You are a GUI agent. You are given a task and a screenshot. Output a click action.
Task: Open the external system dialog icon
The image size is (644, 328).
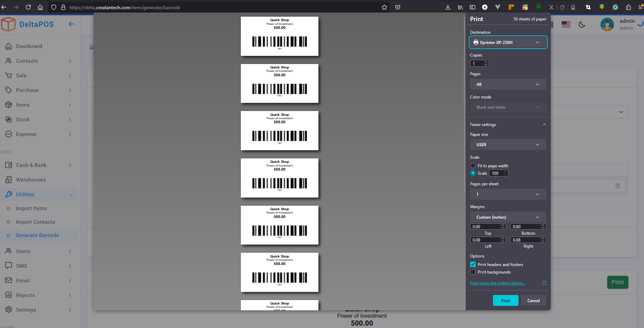pos(544,283)
